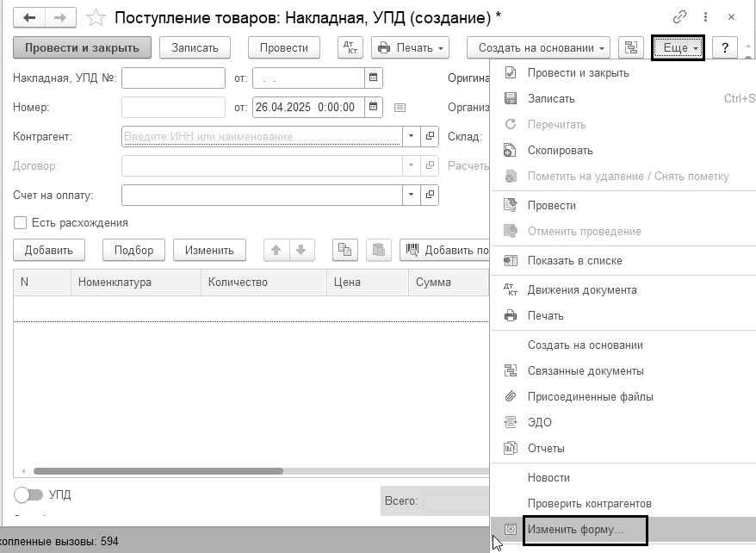Collapse the Еще dropdown menu button
The image size is (756, 553).
click(x=678, y=47)
